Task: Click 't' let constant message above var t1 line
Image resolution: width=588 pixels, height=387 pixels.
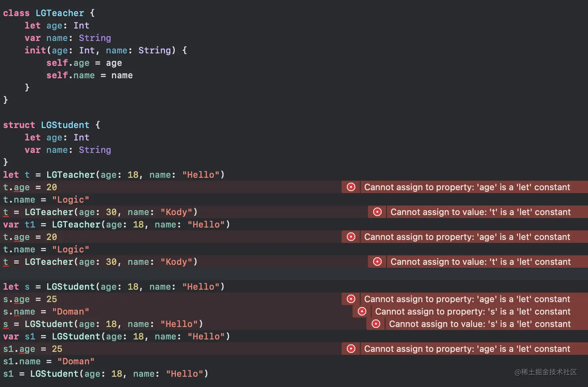Action: click(x=481, y=212)
